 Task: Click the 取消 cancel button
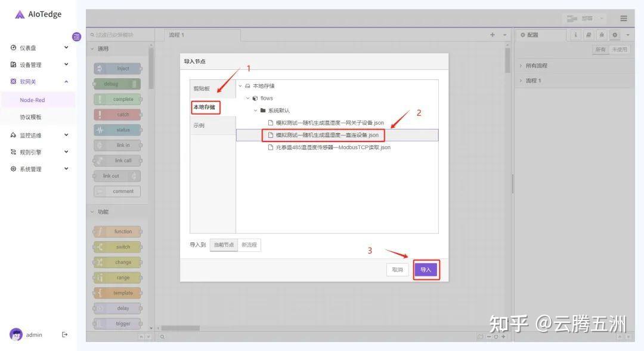point(397,269)
